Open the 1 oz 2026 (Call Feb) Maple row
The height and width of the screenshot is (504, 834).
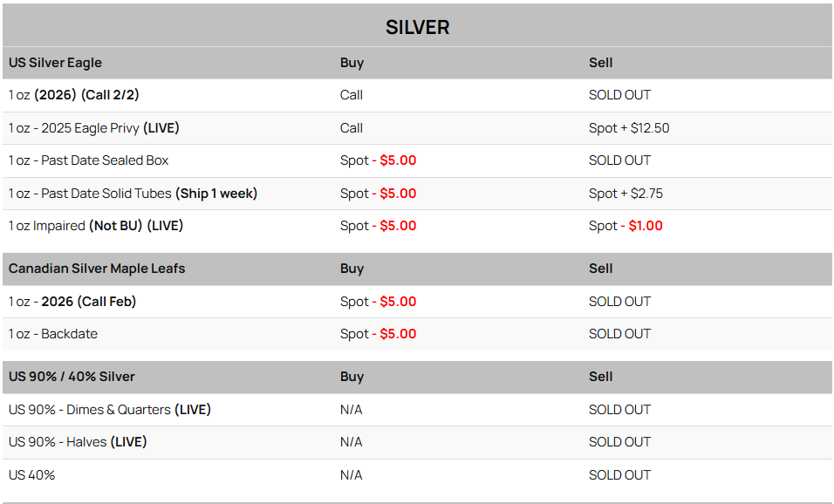[x=72, y=302]
